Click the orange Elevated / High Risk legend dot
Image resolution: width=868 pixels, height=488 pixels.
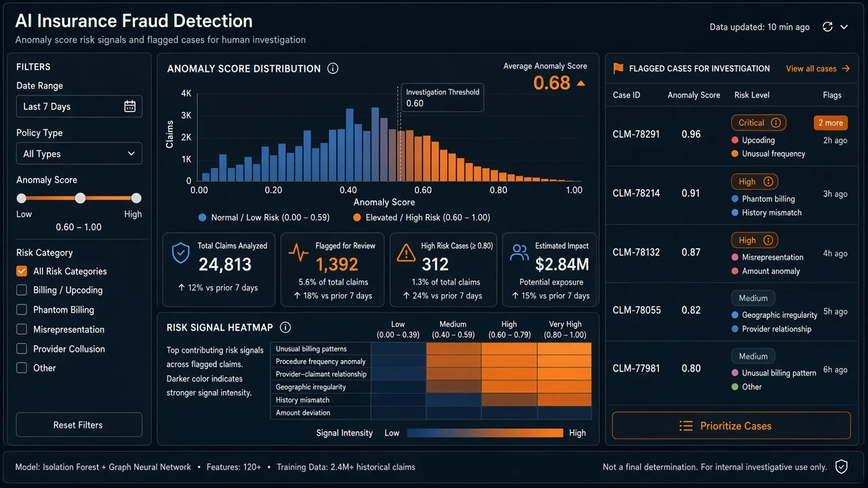pos(357,218)
